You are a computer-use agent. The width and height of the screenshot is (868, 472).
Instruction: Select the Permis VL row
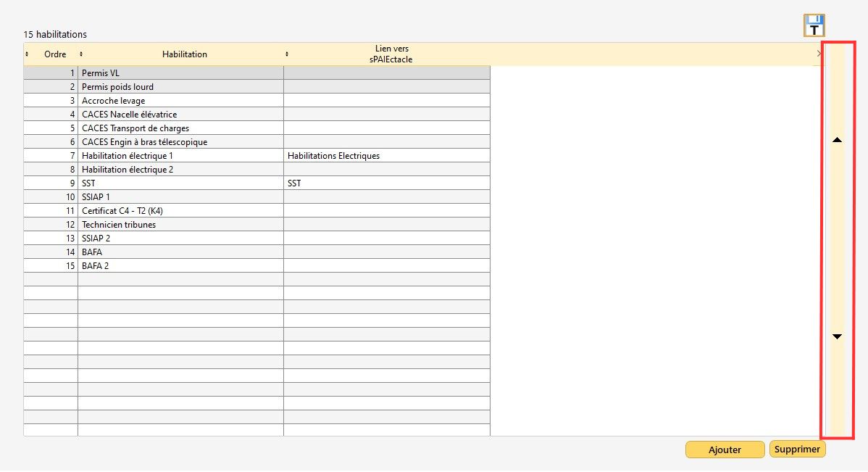coord(180,73)
